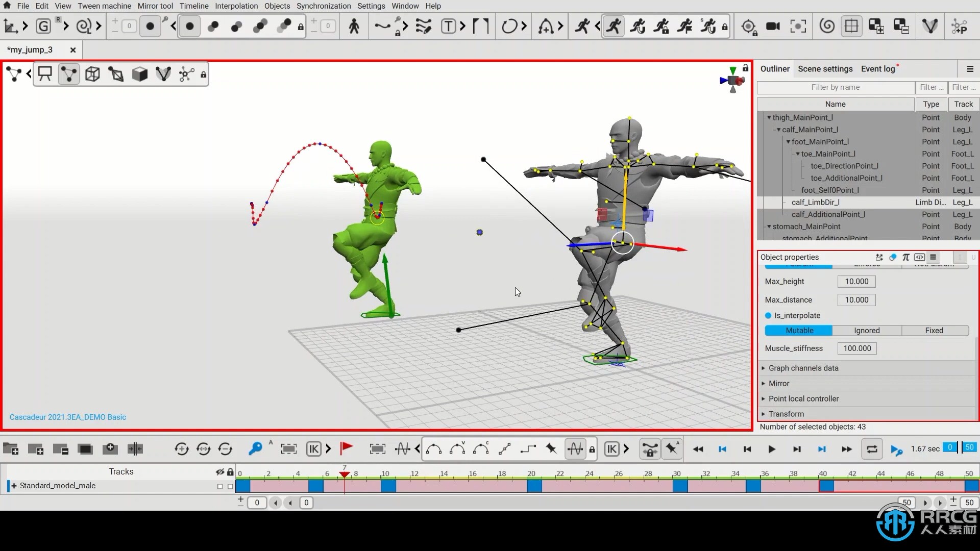Click the Mutable toggle button

tap(800, 330)
